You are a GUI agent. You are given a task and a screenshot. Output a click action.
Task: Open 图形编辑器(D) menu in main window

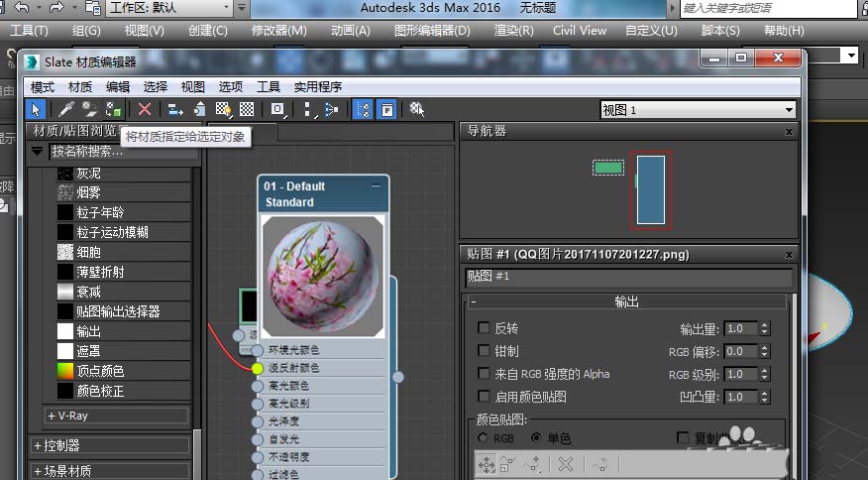tap(432, 31)
